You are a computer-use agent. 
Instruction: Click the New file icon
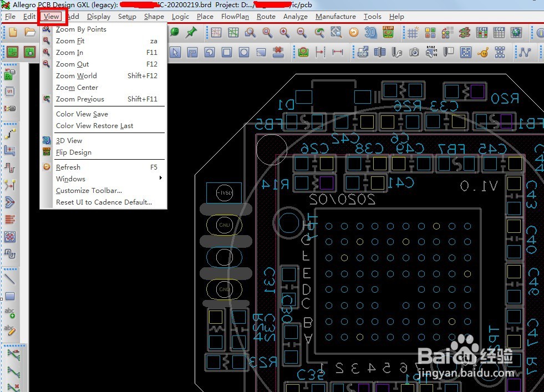coord(13,33)
